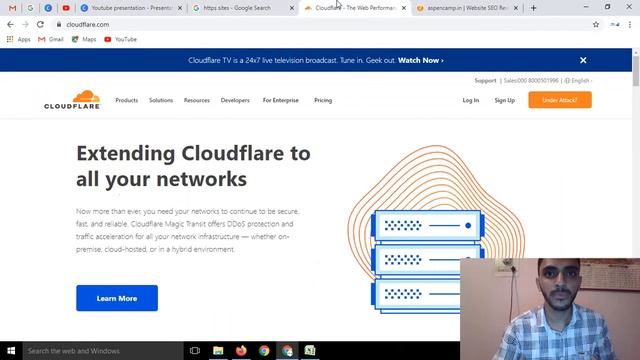640x360 pixels.
Task: Click the site padlock icon
Action: coord(59,24)
